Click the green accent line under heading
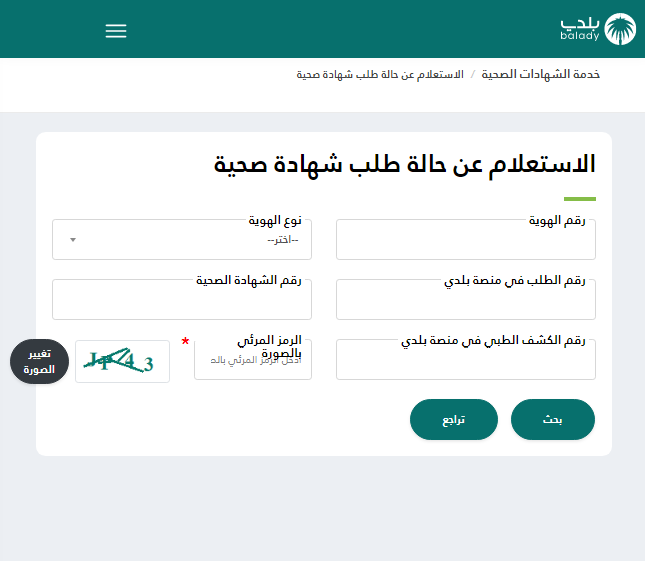 (x=579, y=199)
